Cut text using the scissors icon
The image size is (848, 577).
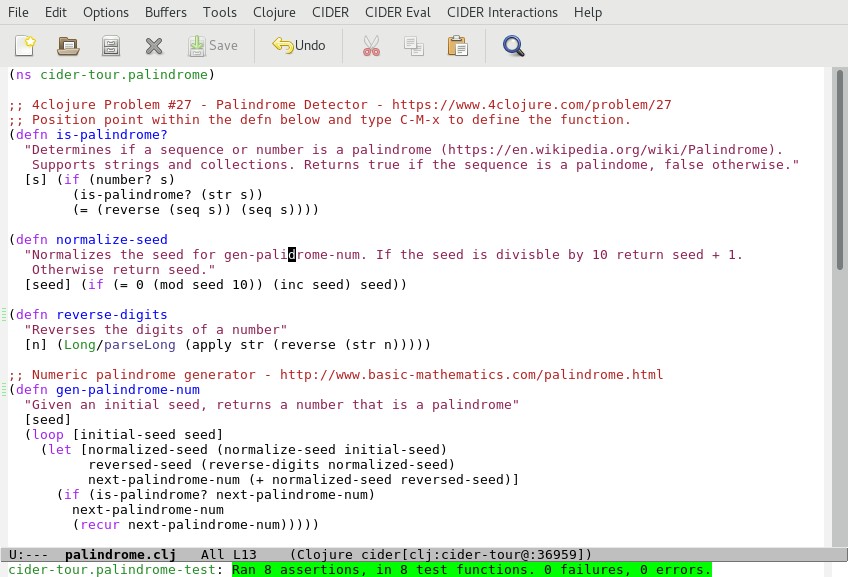point(370,45)
